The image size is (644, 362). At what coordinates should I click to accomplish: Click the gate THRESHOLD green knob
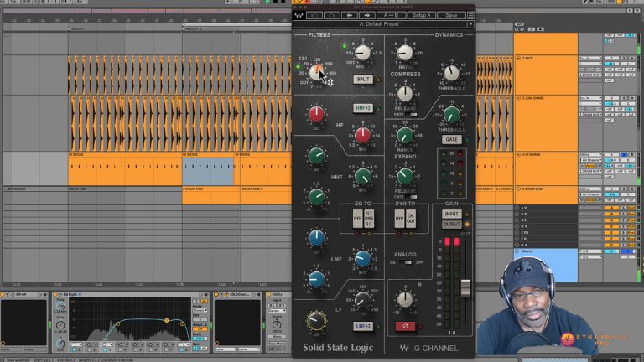click(451, 115)
